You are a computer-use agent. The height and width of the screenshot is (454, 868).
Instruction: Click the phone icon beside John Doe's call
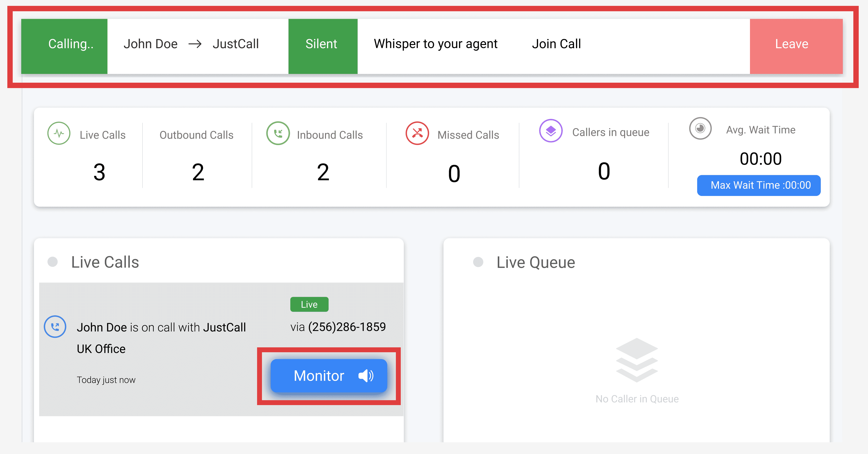[x=55, y=327]
